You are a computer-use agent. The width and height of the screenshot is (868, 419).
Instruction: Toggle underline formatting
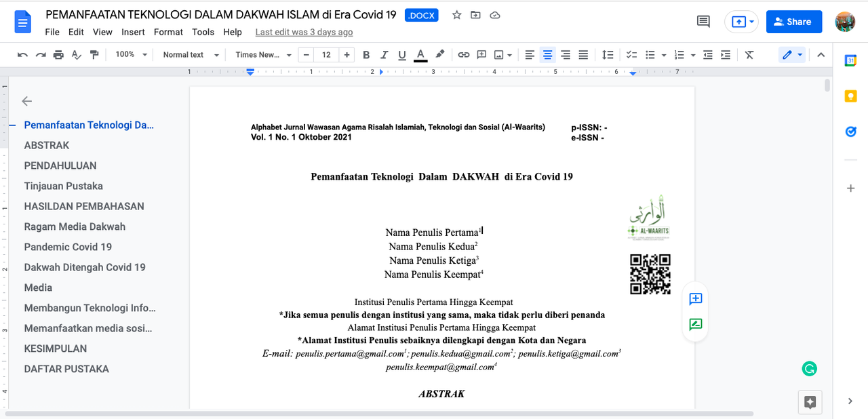402,55
